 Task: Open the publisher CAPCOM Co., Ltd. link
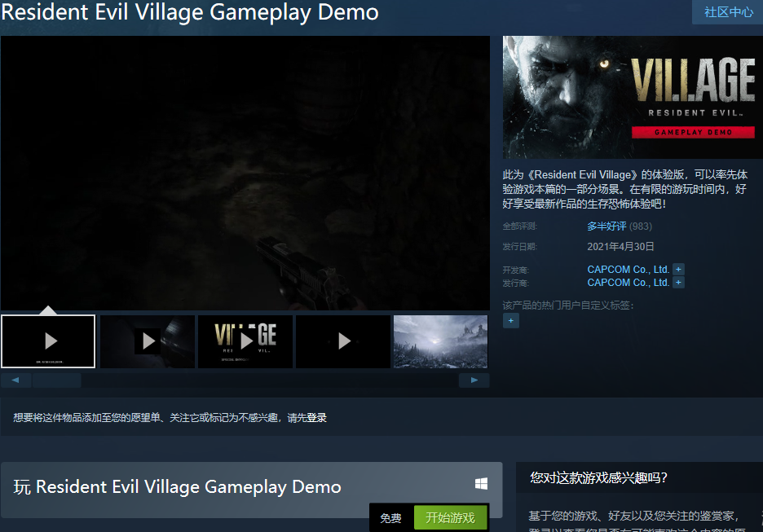pos(628,283)
